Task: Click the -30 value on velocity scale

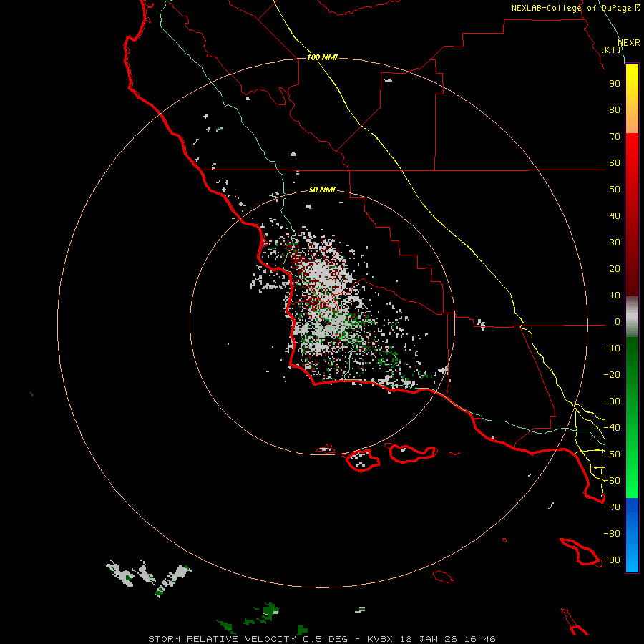Action: tap(612, 401)
